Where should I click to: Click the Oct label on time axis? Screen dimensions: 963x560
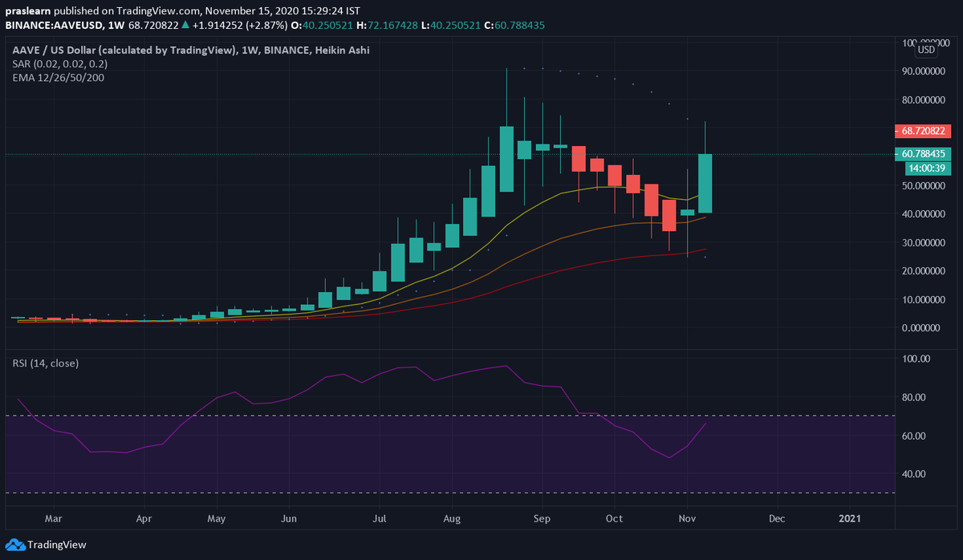[616, 519]
